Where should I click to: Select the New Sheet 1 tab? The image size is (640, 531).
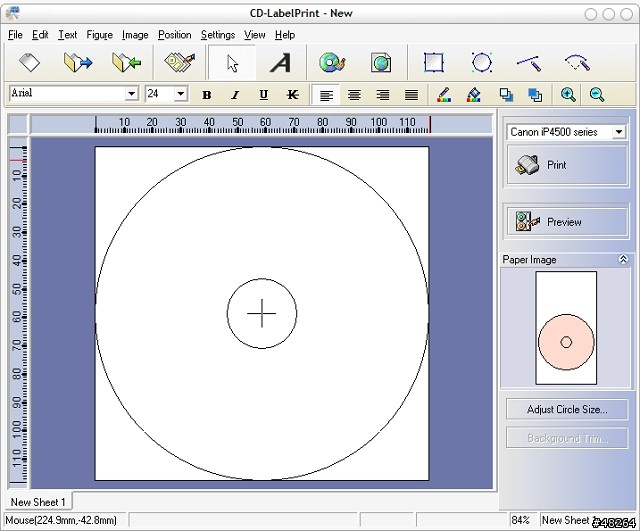(x=38, y=502)
